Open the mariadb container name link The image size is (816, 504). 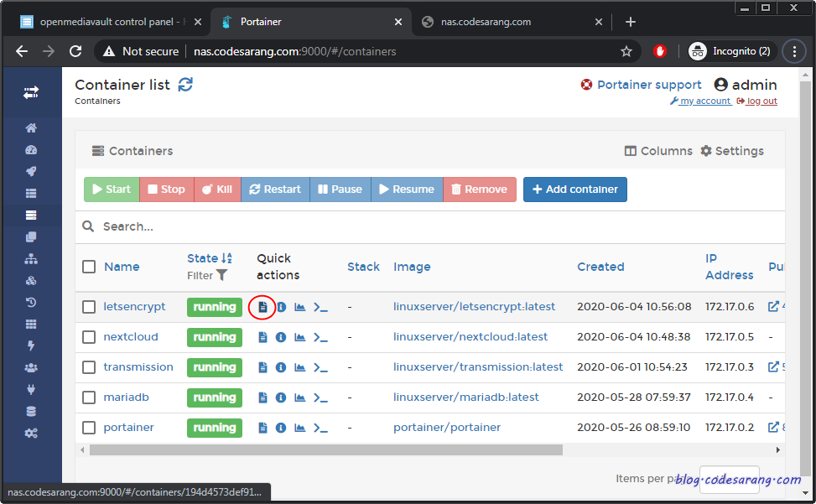(126, 397)
